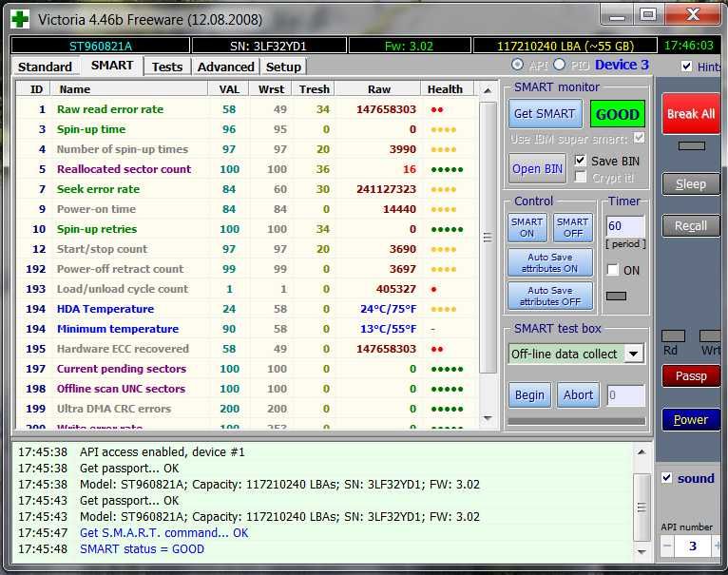The height and width of the screenshot is (575, 728).
Task: Click the Health column header
Action: click(445, 89)
